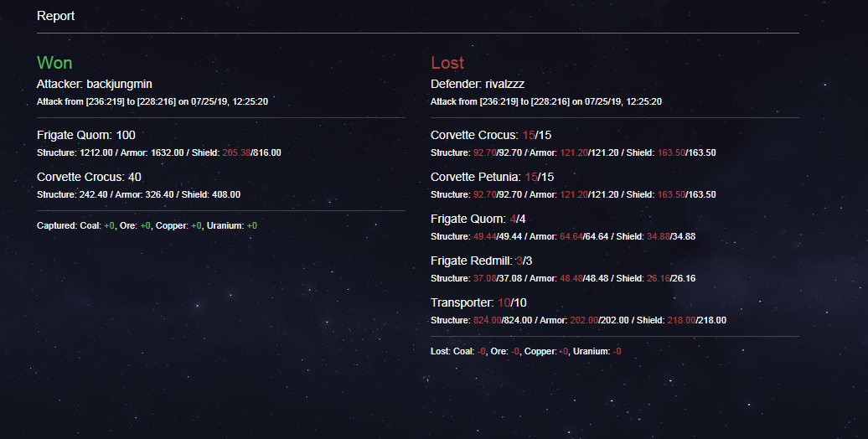Image resolution: width=868 pixels, height=439 pixels.
Task: Click attacker's attack coordinates and date line
Action: pyautogui.click(x=152, y=102)
